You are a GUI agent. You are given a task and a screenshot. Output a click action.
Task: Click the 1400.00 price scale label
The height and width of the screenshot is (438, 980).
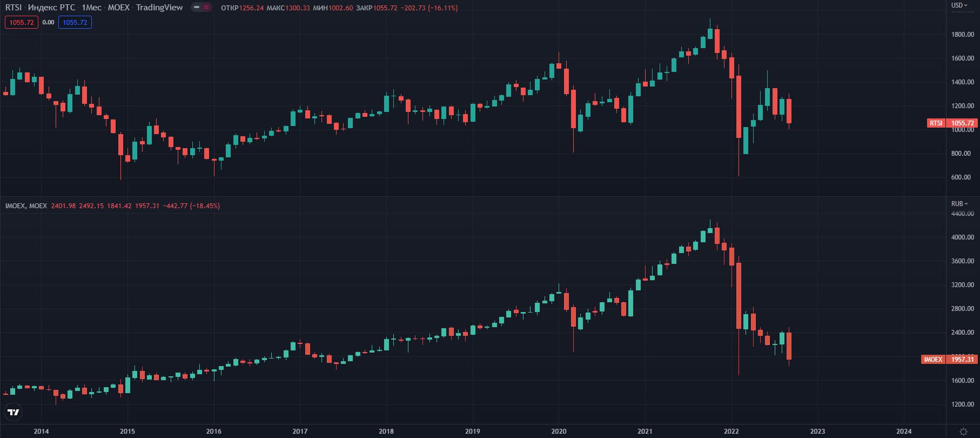point(963,82)
